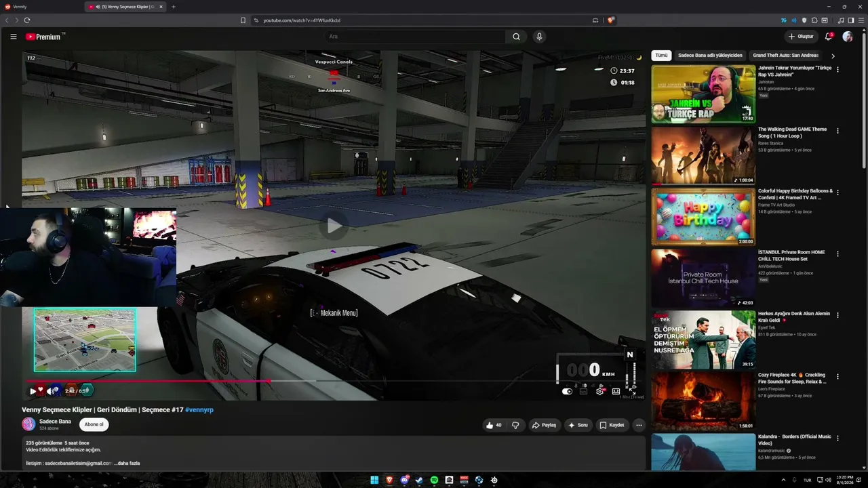
Task: Focus the YouTube 'Ara' search box
Action: [414, 37]
